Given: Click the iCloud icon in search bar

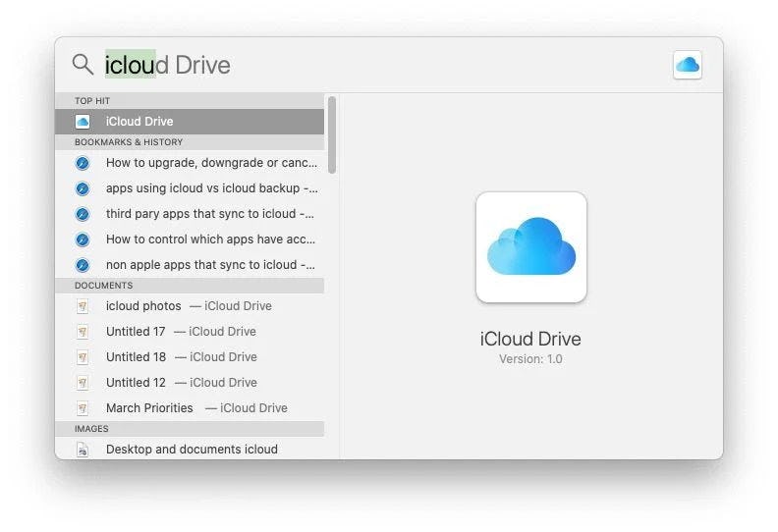Looking at the screenshot, I should [688, 65].
